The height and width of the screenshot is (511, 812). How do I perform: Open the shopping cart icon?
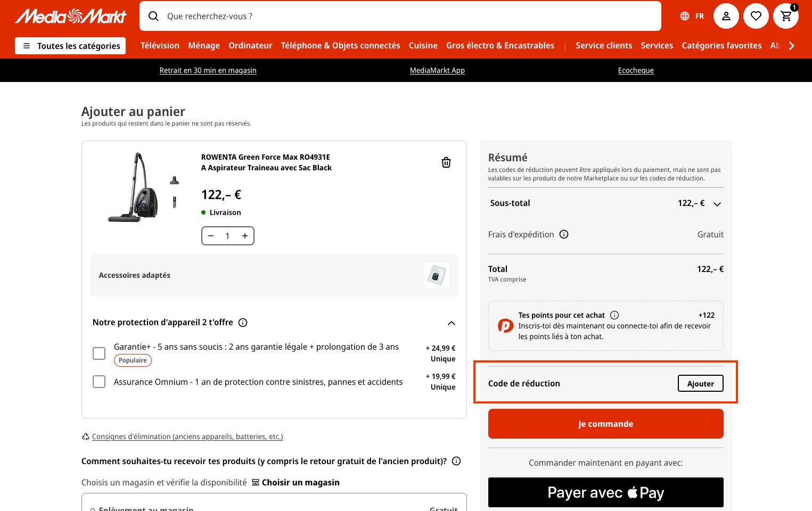[786, 16]
